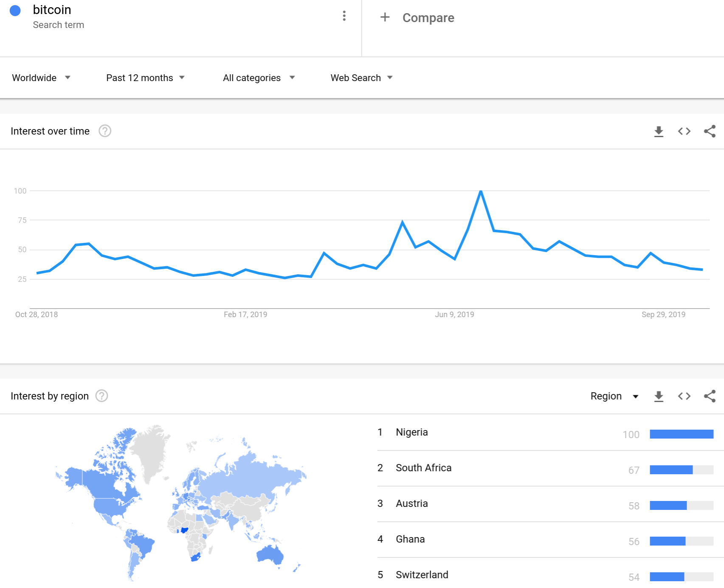Switch the Region resolution dropdown
This screenshot has width=724, height=588.
pyautogui.click(x=614, y=396)
